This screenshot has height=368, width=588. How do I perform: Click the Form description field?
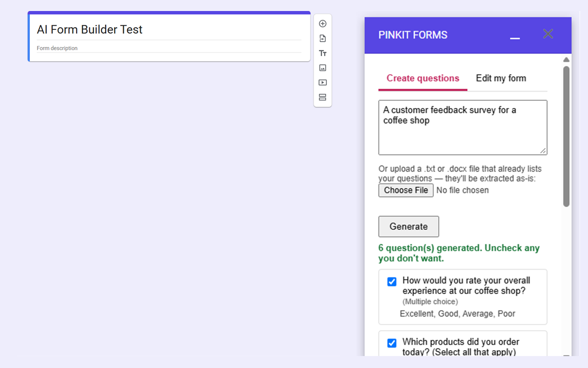coord(169,48)
